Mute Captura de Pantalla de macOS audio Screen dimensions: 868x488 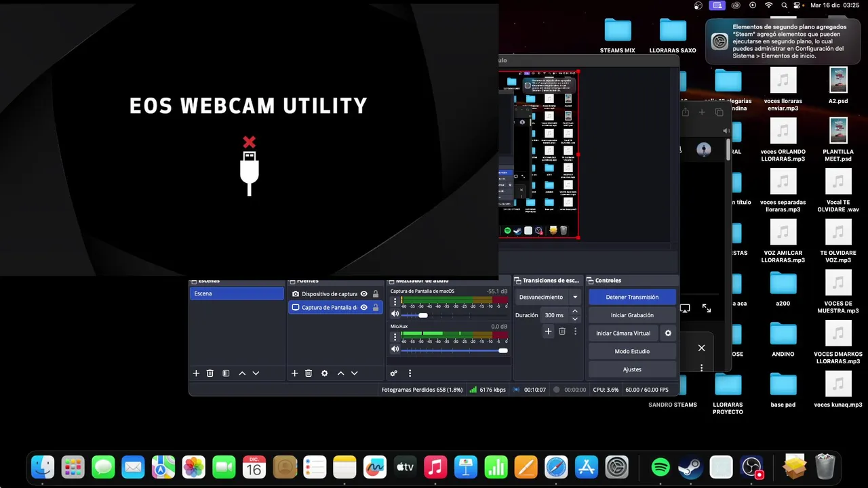click(395, 314)
